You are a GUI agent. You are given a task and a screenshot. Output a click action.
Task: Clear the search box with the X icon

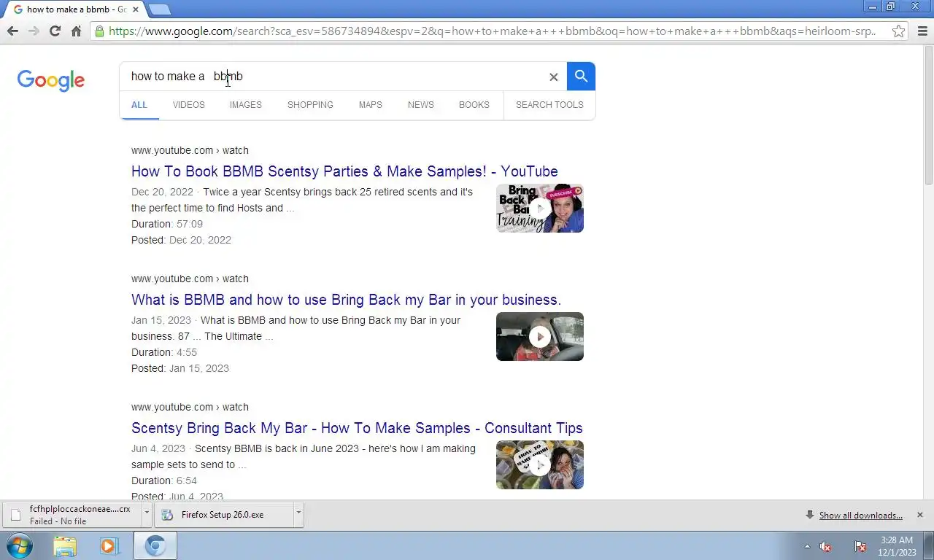[x=554, y=77]
